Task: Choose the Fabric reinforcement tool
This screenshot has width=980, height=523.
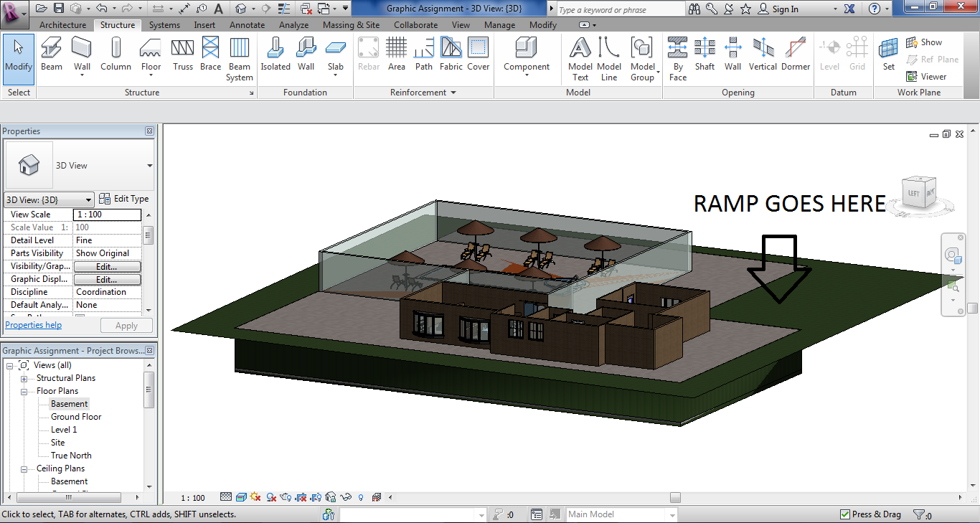Action: (451, 55)
